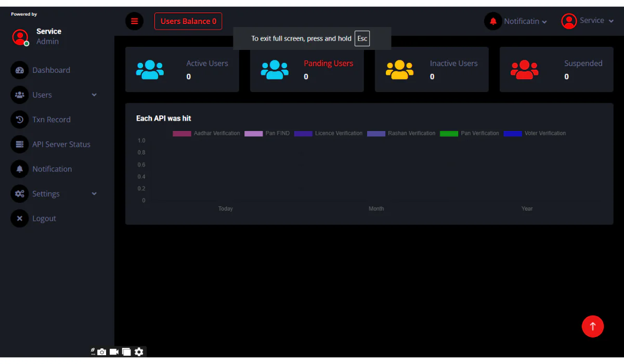Toggle Aadhar Verification legend swatch
624x364 pixels.
pyautogui.click(x=182, y=134)
